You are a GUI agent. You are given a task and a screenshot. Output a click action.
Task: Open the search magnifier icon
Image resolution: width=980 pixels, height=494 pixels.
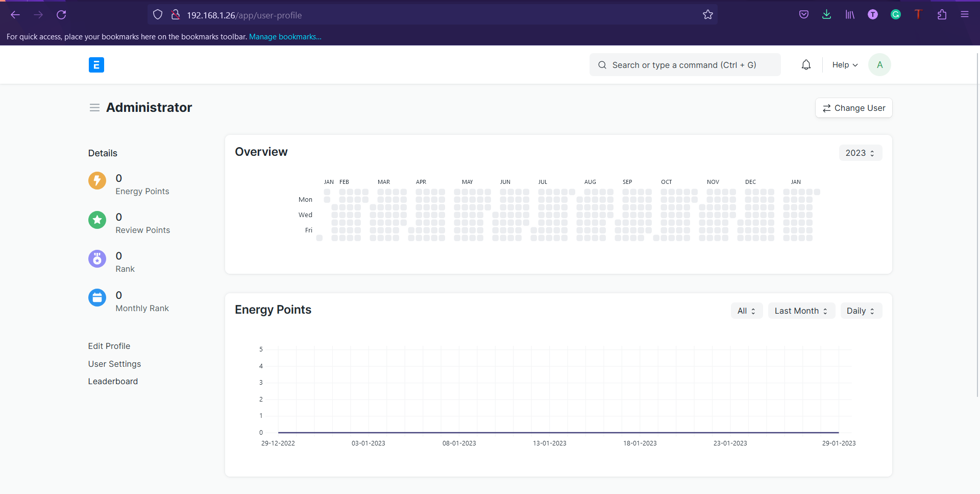coord(602,65)
